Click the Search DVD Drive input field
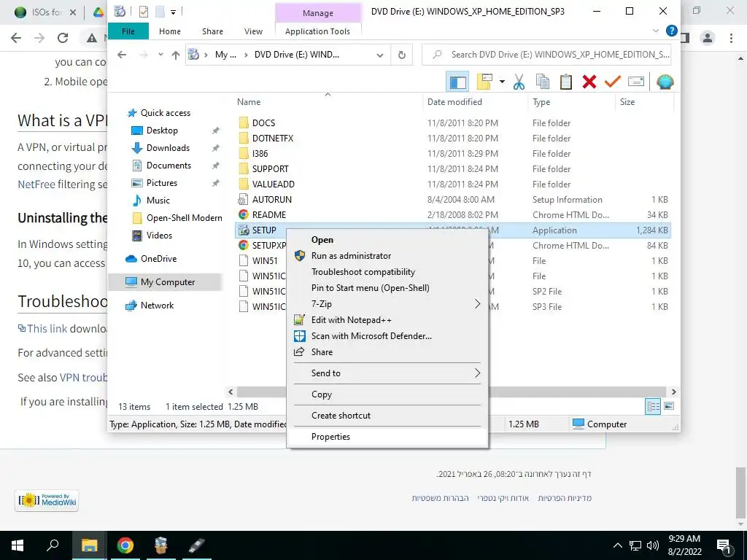 (548, 55)
